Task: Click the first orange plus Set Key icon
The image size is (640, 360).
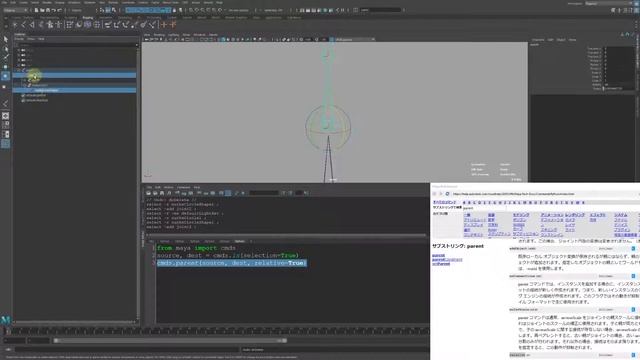Action: [164, 25]
